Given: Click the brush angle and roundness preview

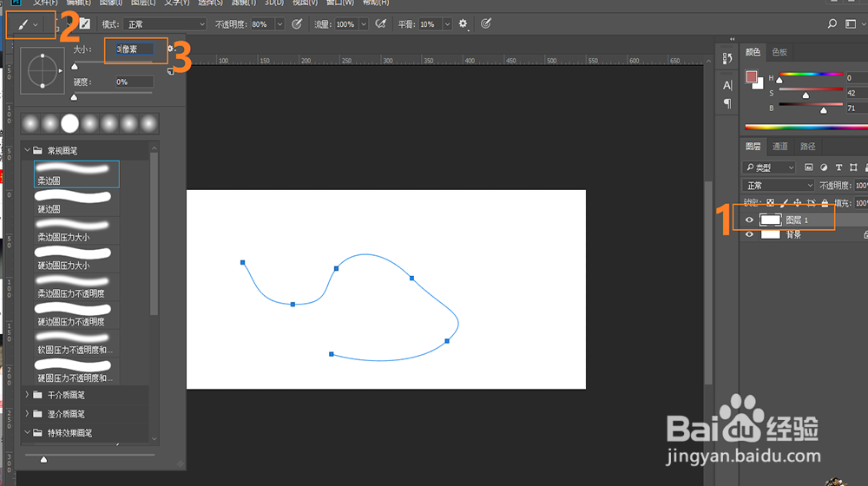Looking at the screenshot, I should tap(42, 71).
